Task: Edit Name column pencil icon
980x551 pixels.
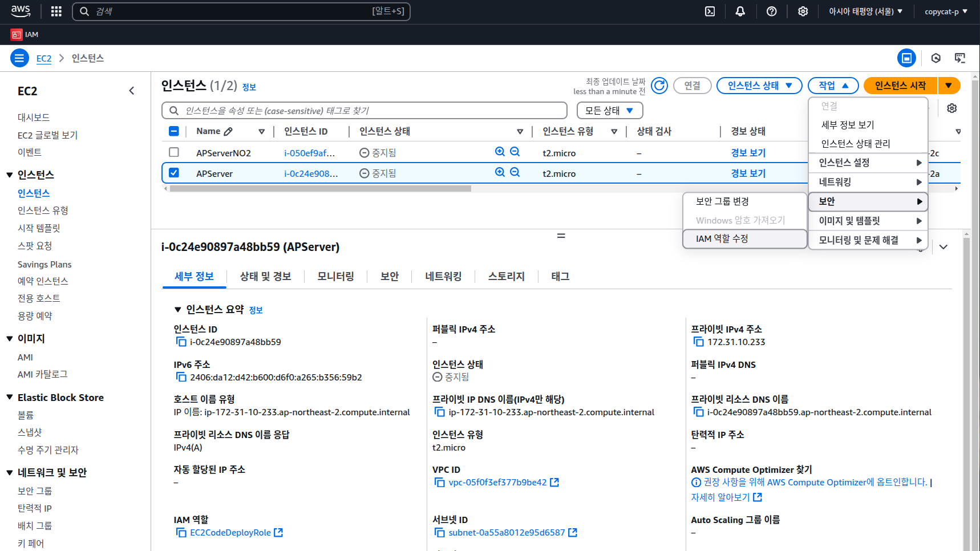Action: 228,131
